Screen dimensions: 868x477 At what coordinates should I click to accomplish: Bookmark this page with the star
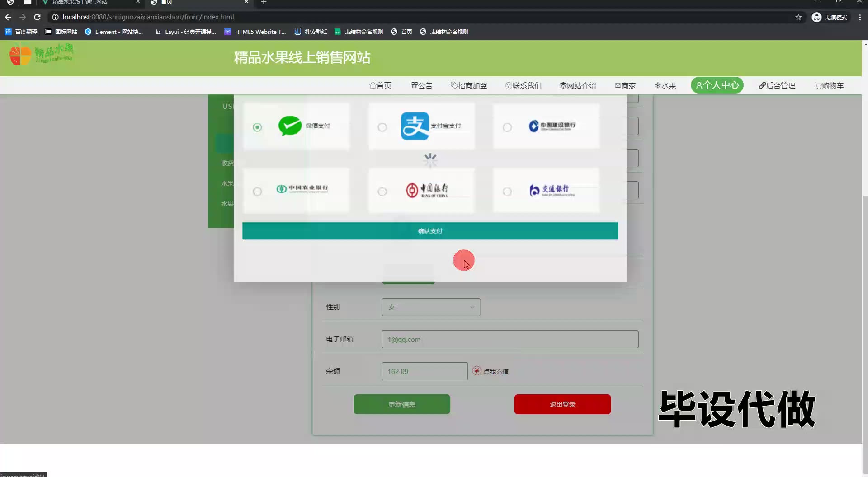[798, 17]
